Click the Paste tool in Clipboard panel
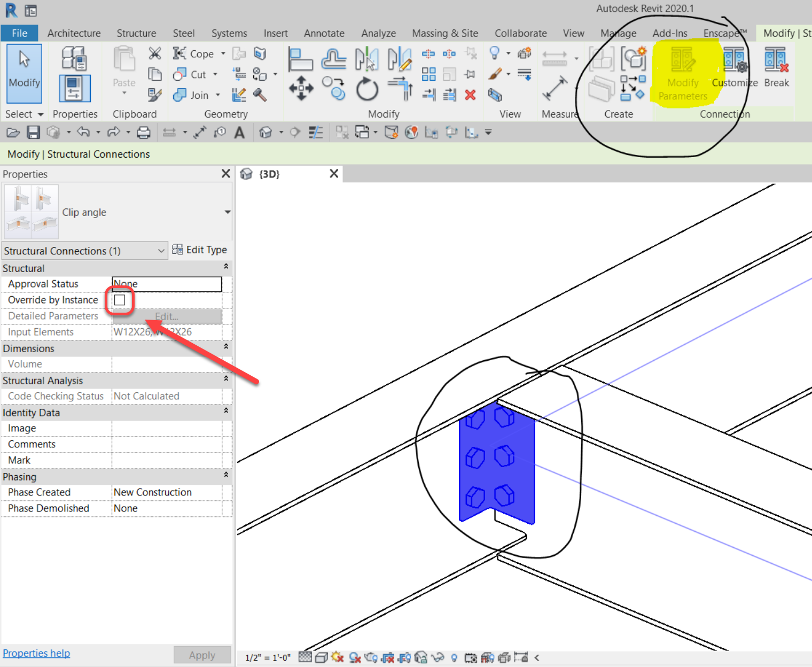This screenshot has height=667, width=812. [123, 69]
